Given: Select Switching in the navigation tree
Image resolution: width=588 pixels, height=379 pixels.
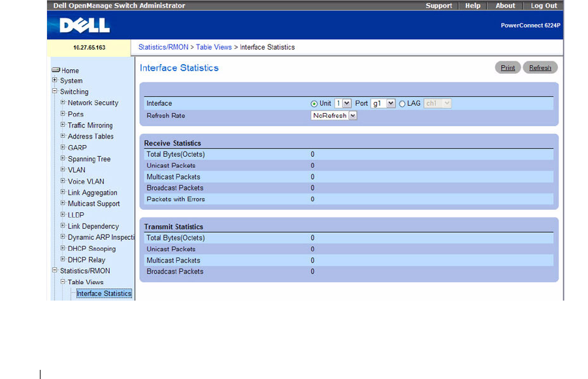Looking at the screenshot, I should 74,91.
